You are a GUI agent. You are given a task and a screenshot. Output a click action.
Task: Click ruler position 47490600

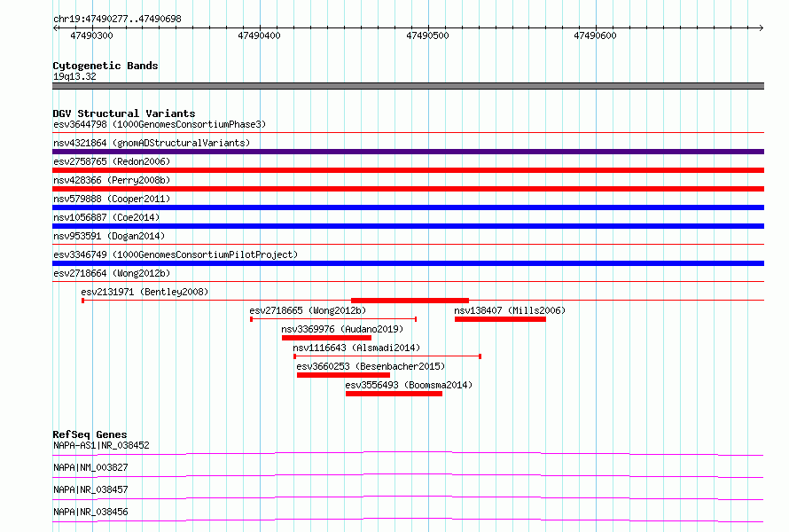pos(595,35)
